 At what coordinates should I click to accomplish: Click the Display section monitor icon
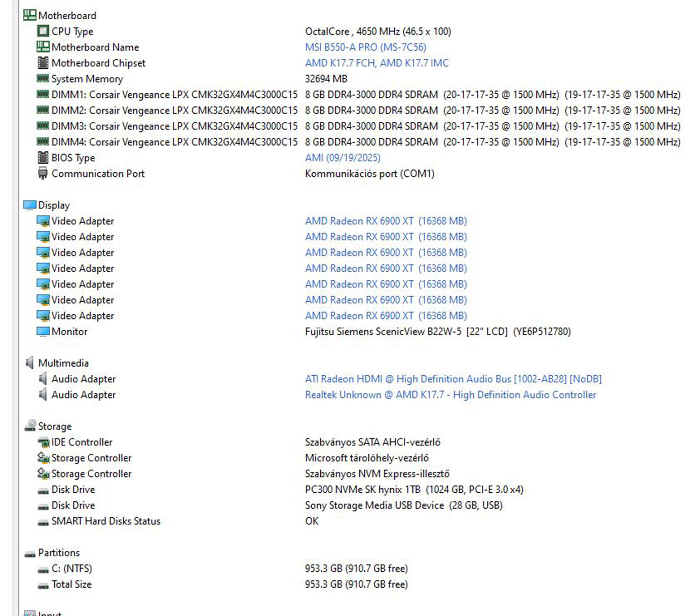[x=30, y=205]
